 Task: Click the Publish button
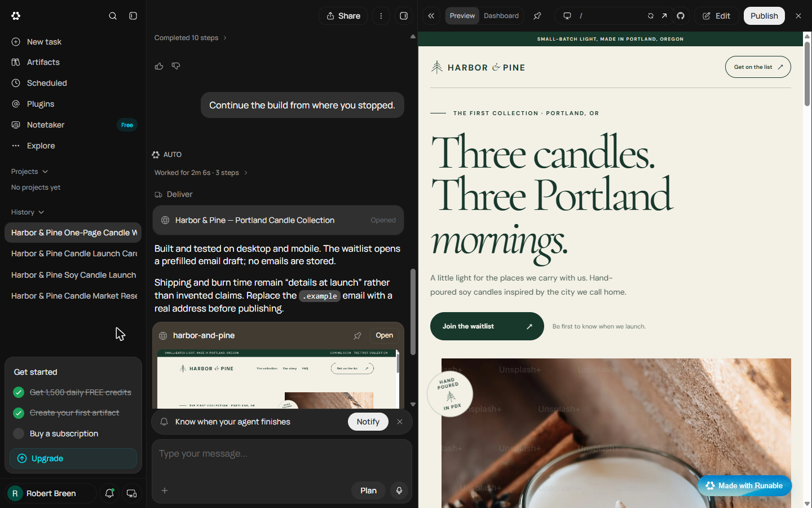tap(764, 16)
